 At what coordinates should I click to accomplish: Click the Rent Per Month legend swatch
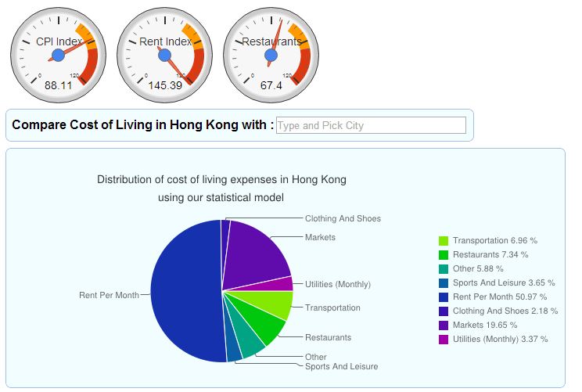click(444, 297)
